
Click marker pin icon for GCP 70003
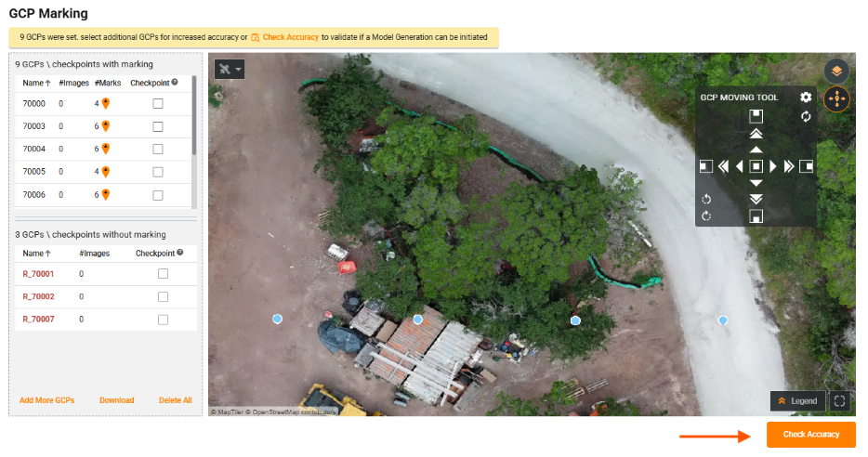(106, 126)
